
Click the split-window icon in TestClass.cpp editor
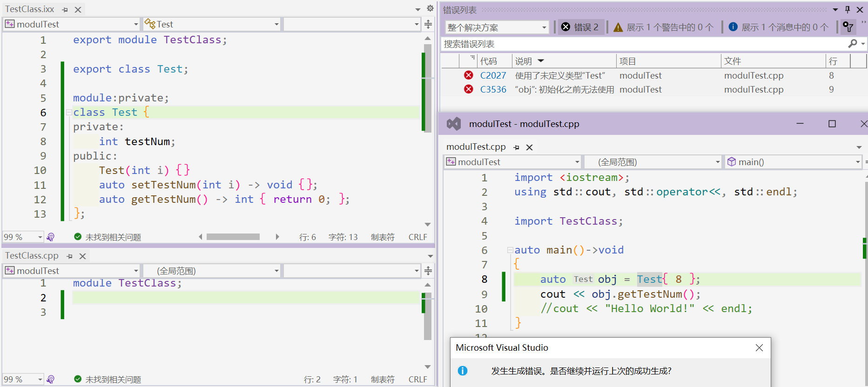pyautogui.click(x=428, y=271)
